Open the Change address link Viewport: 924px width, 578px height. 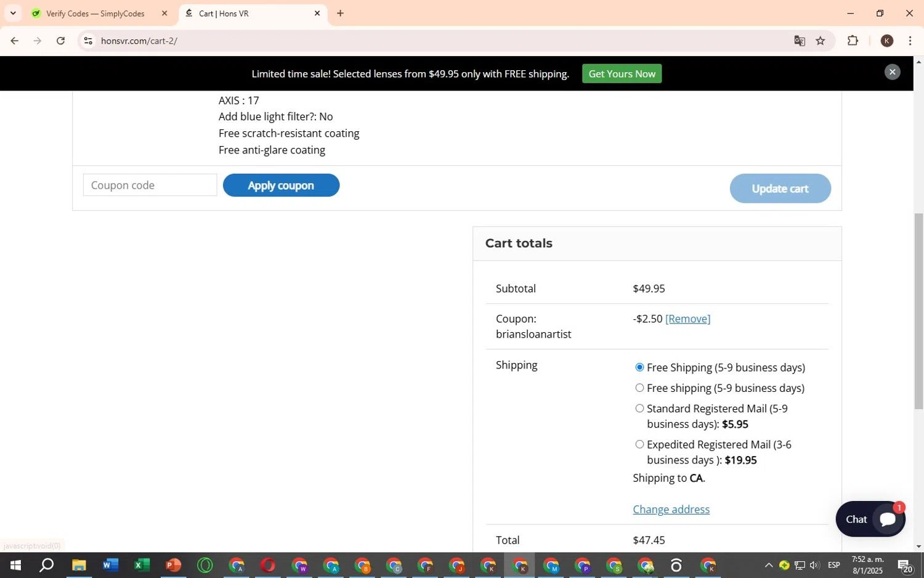(x=671, y=509)
